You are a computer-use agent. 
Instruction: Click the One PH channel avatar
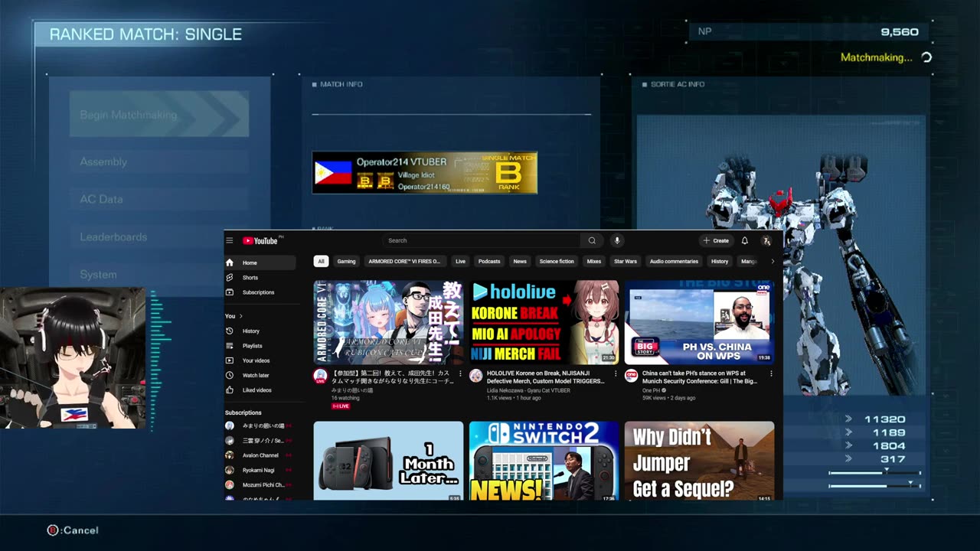(631, 376)
